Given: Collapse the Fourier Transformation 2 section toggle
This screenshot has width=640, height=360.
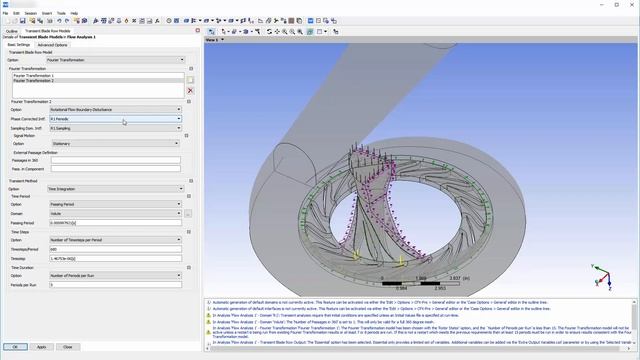Looking at the screenshot, I should pyautogui.click(x=189, y=101).
